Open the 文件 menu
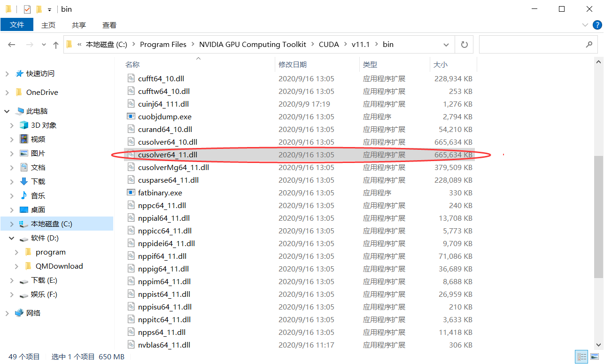This screenshot has width=604, height=364. pos(17,25)
